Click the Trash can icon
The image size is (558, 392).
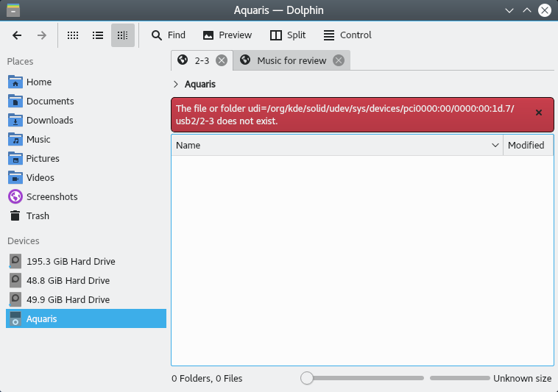coord(15,216)
